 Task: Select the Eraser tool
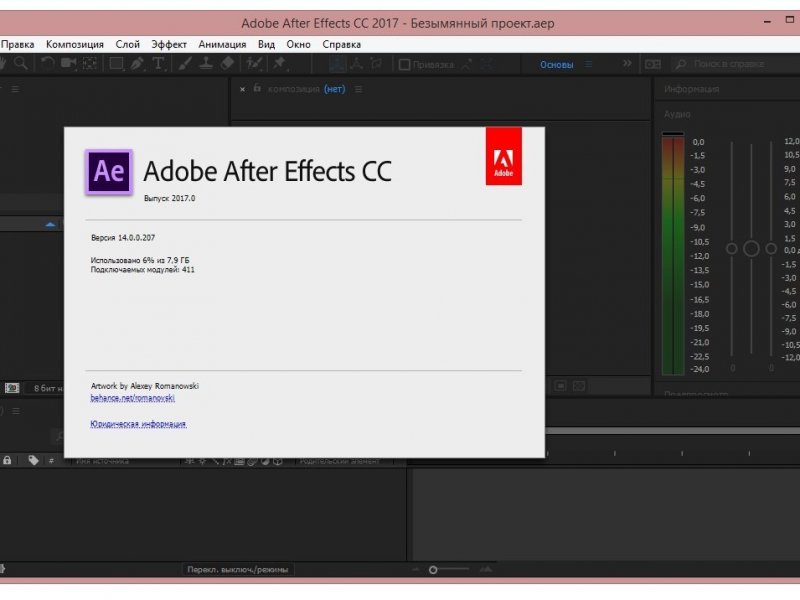tap(228, 64)
